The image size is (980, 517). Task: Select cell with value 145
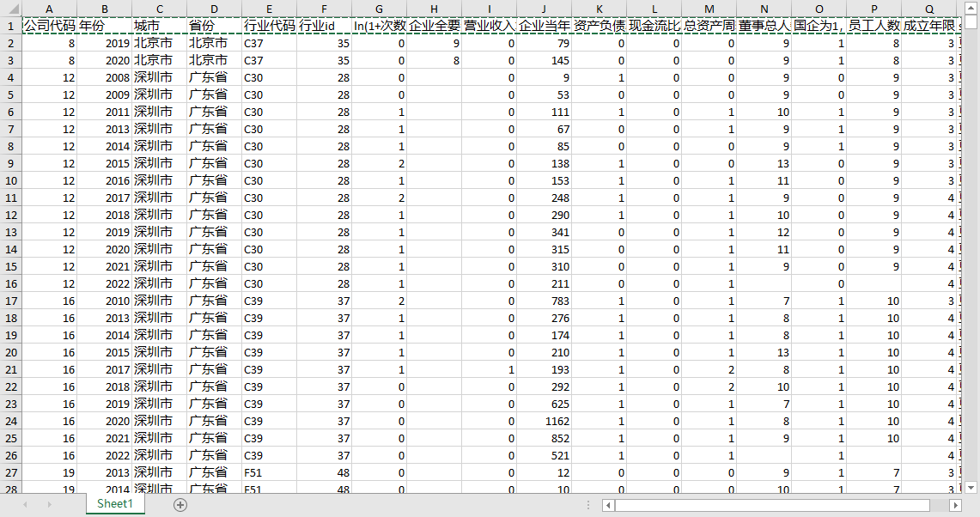coord(545,61)
